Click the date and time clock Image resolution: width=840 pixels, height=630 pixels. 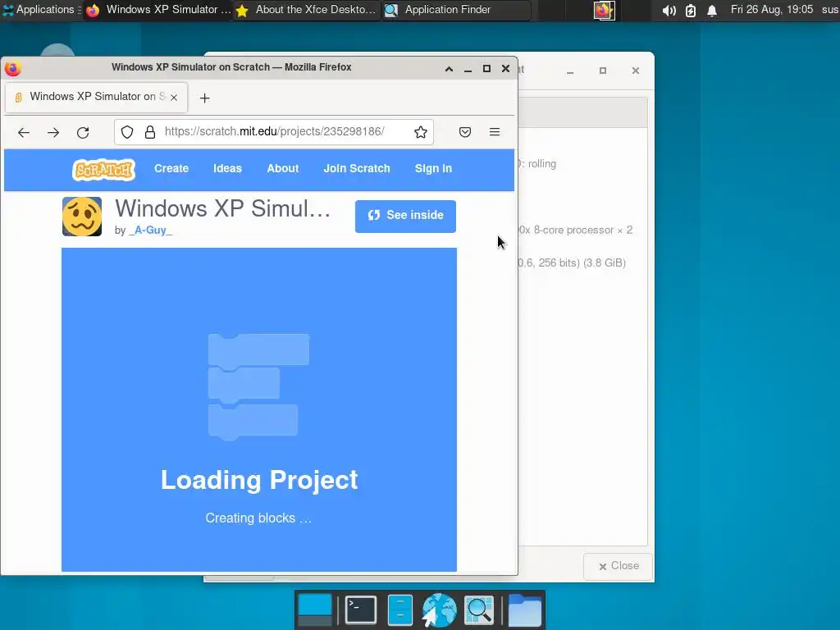[x=771, y=10]
